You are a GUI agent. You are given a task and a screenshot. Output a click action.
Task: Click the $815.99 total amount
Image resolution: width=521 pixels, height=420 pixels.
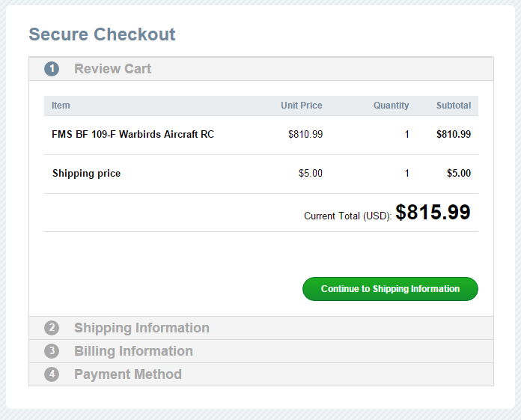click(433, 213)
